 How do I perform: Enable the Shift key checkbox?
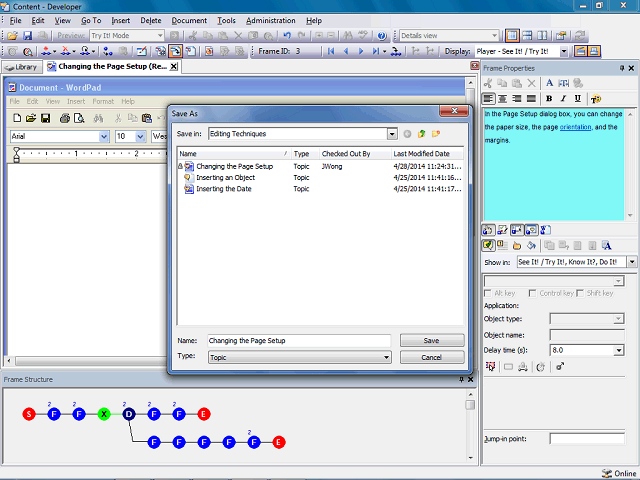point(580,293)
